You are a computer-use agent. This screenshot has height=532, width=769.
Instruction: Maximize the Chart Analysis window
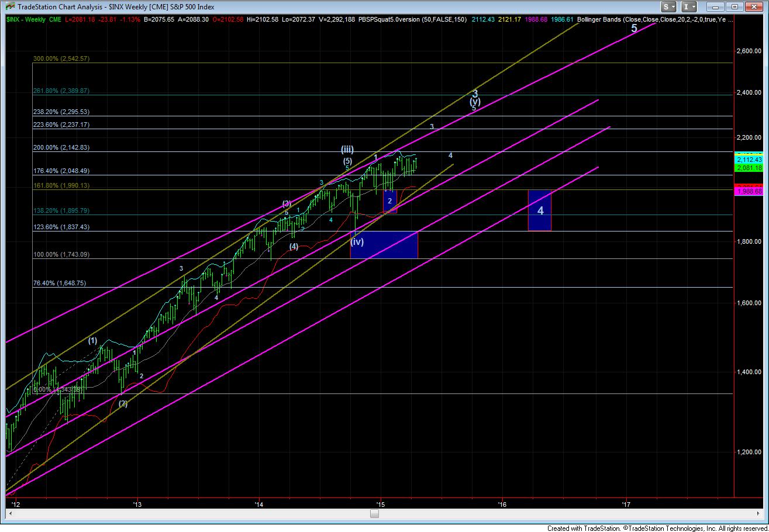point(736,7)
